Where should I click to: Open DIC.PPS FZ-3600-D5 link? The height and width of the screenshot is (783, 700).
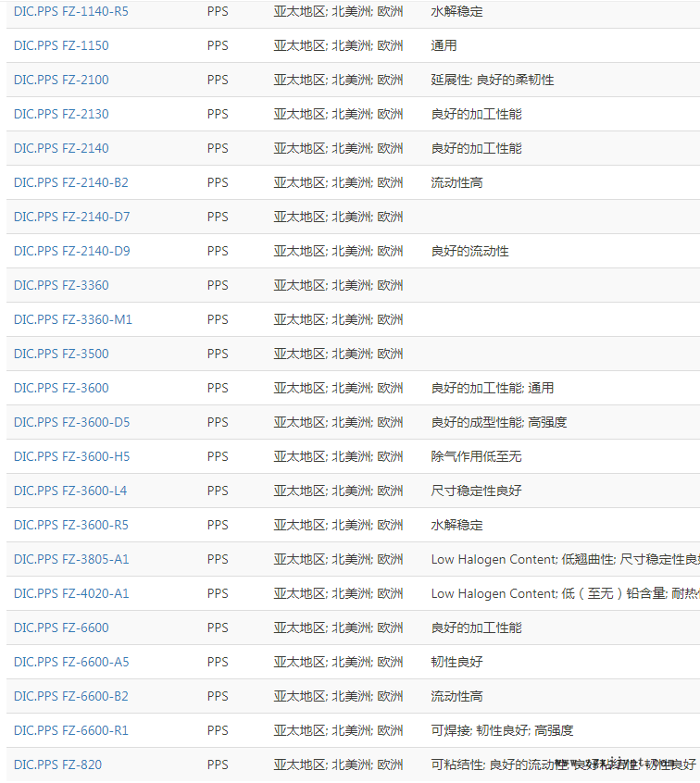[71, 423]
